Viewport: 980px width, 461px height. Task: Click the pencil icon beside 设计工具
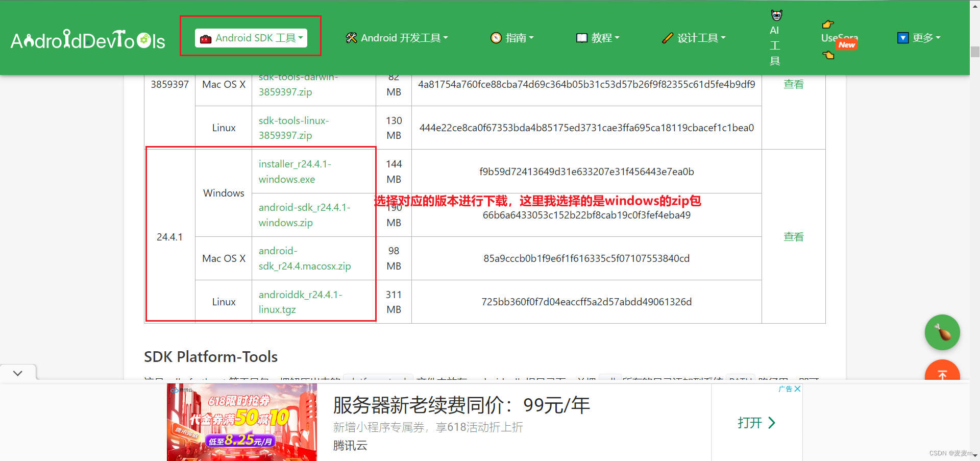pyautogui.click(x=668, y=37)
